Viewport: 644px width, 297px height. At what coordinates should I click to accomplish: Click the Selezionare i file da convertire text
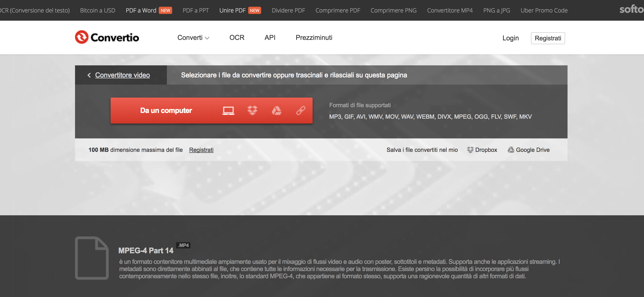click(x=294, y=75)
